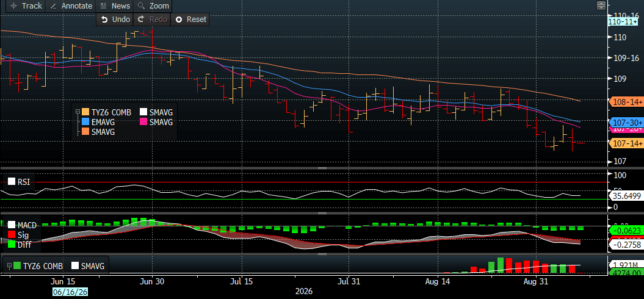644x299 pixels.
Task: Click the greyed-out Redo button
Action: click(152, 20)
